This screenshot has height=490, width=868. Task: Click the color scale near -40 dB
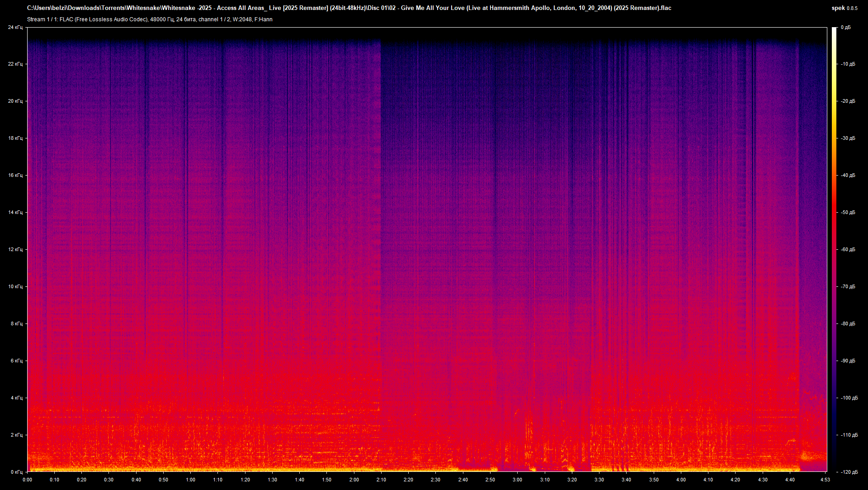point(834,175)
